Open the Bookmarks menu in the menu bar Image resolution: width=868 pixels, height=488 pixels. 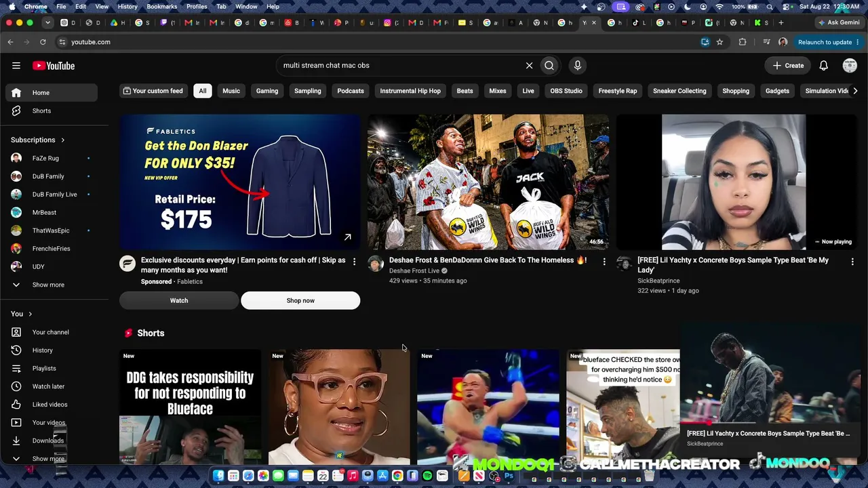tap(162, 7)
